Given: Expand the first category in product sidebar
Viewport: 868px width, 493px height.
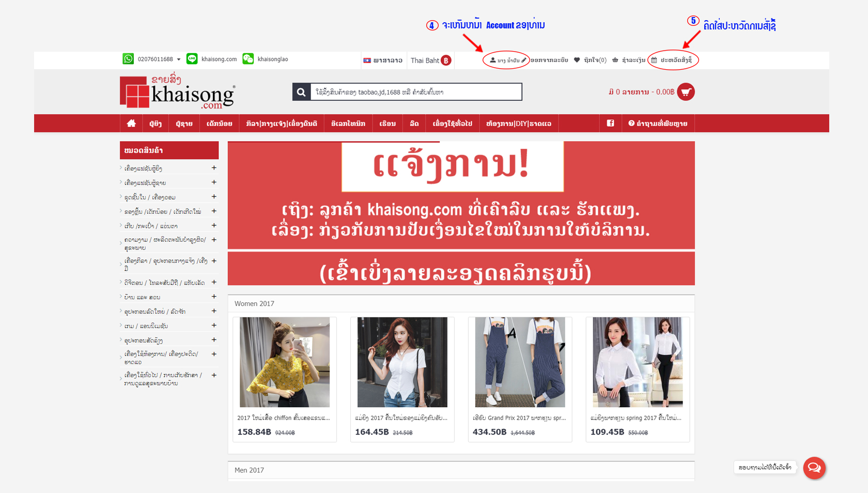Looking at the screenshot, I should tap(214, 168).
